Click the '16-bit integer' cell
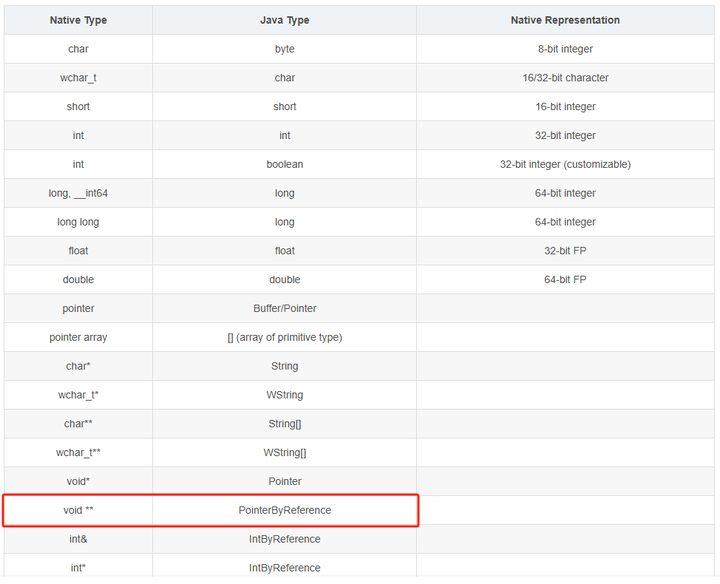720x584 pixels. tap(565, 107)
